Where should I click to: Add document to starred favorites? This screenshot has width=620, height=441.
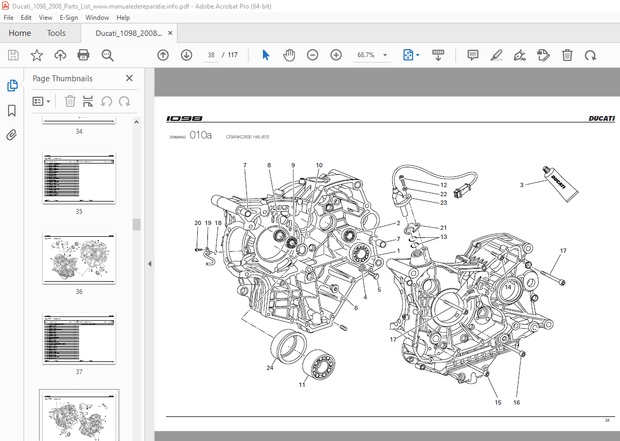37,55
